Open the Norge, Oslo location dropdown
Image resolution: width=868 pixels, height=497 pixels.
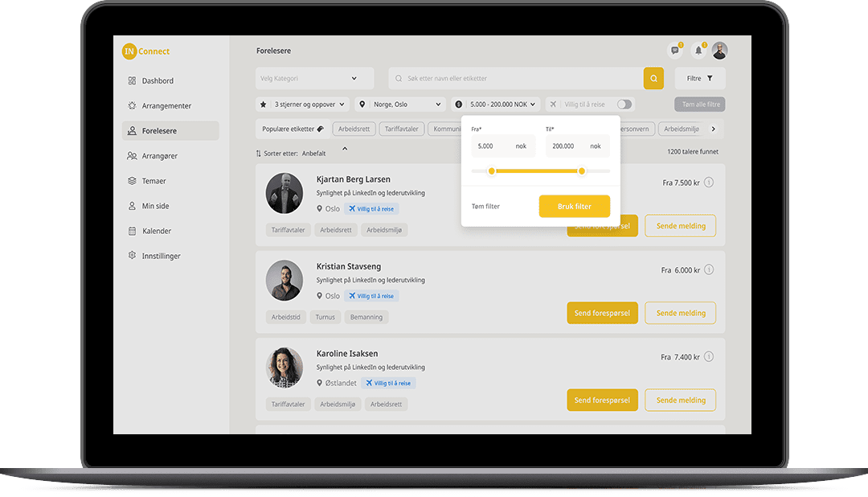[x=400, y=105]
